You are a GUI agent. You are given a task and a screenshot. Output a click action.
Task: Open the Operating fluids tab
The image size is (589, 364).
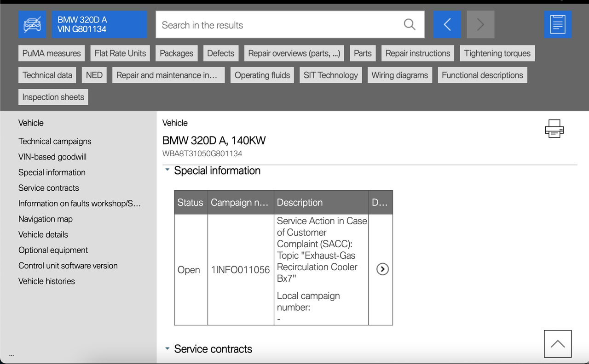coord(262,75)
